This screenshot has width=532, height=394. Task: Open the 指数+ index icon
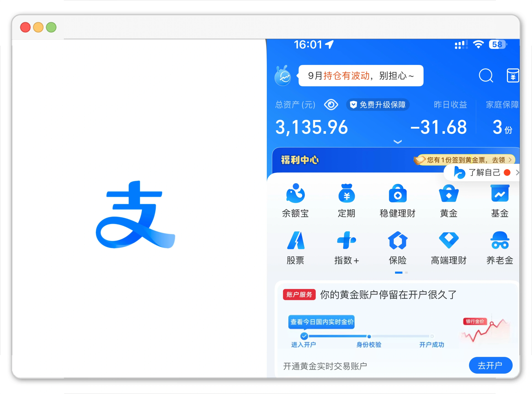click(347, 240)
